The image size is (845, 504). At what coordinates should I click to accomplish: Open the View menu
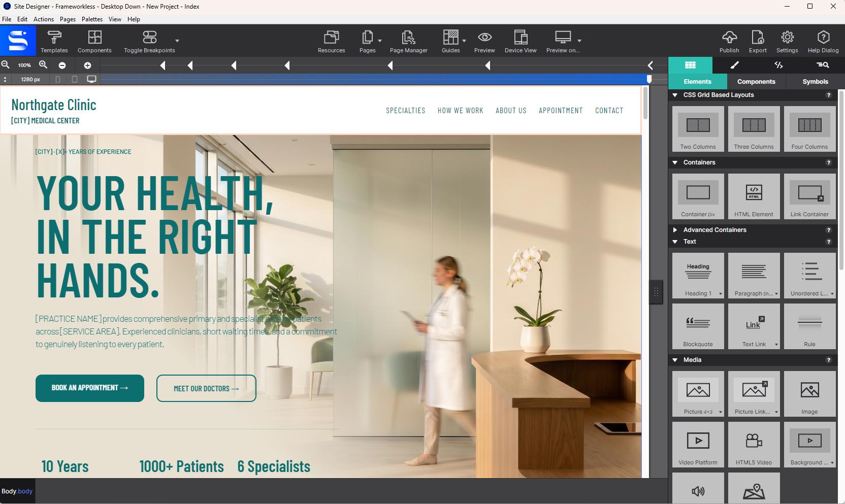tap(115, 19)
